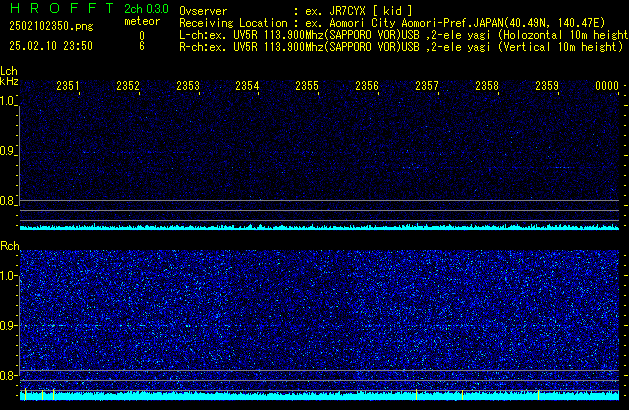Image resolution: width=629 pixels, height=410 pixels.
Task: Click the Lch 1.0 kHz axis label
Action: (7, 101)
